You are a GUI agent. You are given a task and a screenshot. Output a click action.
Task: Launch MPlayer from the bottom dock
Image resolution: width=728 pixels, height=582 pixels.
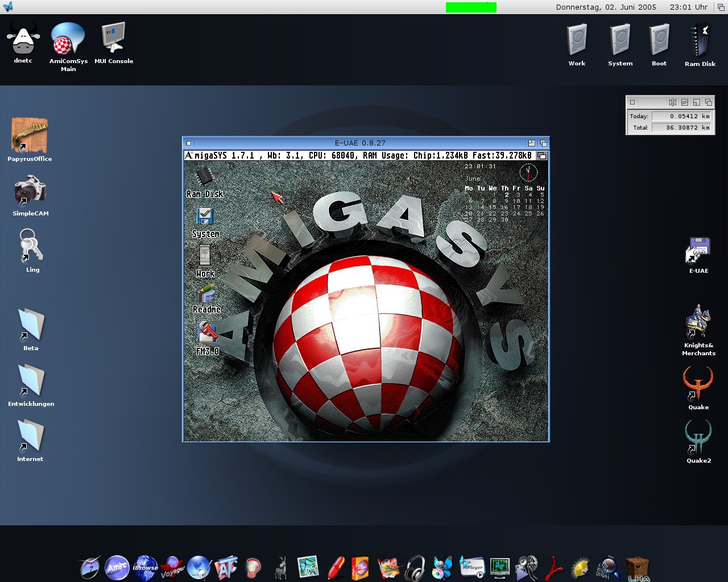coord(471,567)
